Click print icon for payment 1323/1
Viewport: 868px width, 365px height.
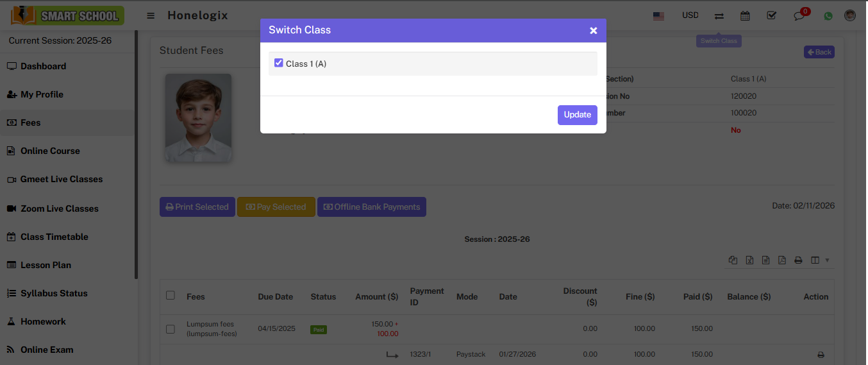click(821, 355)
